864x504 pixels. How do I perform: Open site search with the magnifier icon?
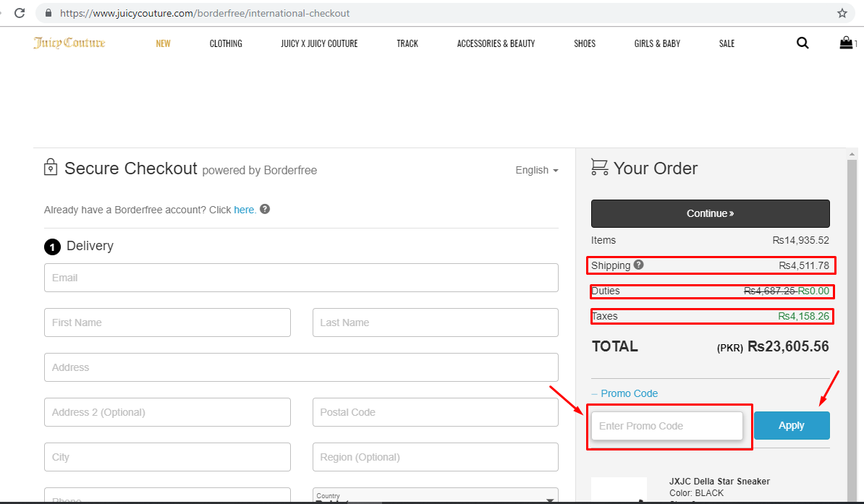pos(802,43)
